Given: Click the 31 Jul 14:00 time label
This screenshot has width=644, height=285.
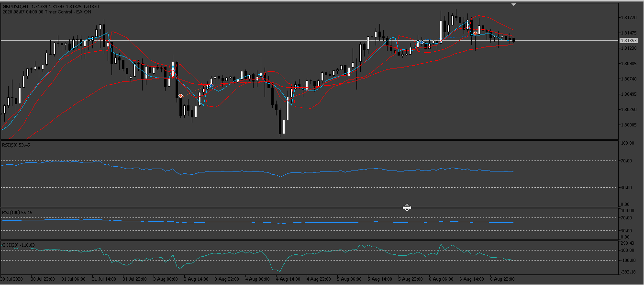Looking at the screenshot, I should [x=104, y=279].
